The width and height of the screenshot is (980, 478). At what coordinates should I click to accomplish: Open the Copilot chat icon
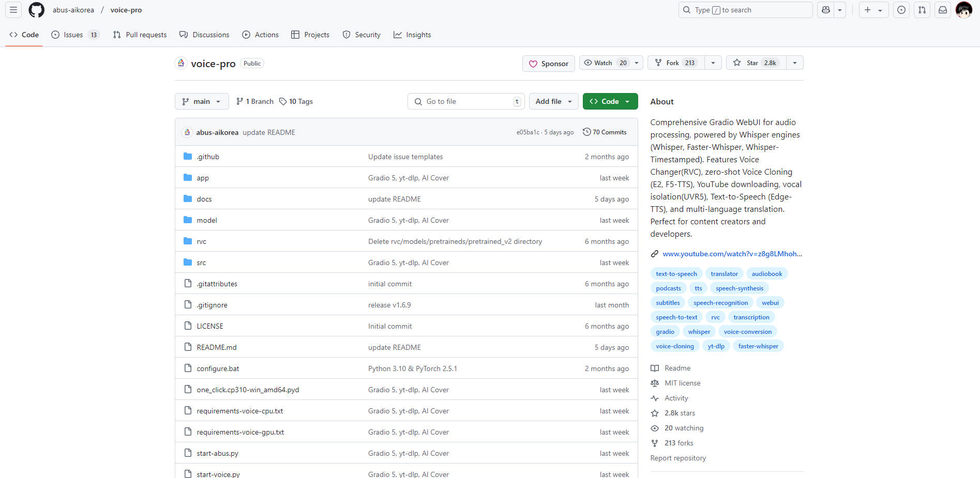826,10
